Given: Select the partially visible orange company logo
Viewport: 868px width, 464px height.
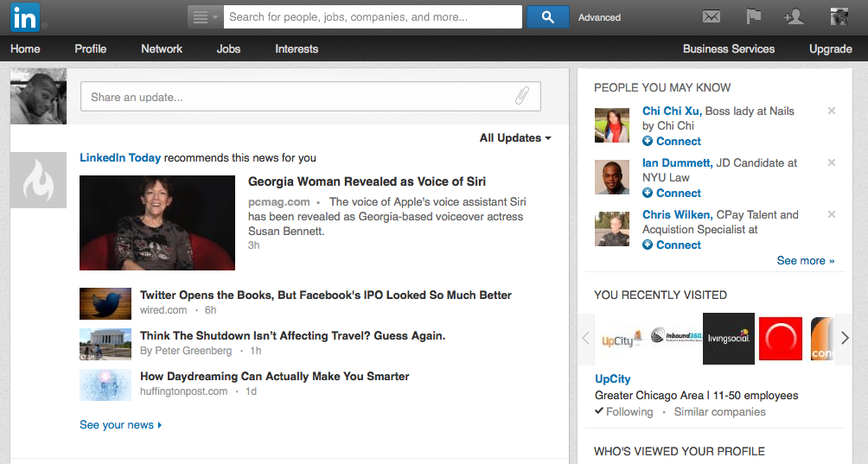Looking at the screenshot, I should pyautogui.click(x=822, y=339).
